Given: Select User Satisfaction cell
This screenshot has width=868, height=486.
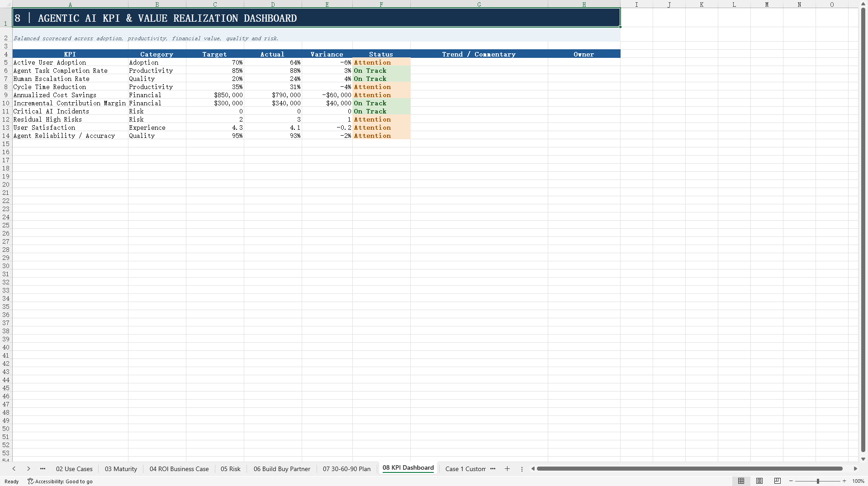Looking at the screenshot, I should 70,127.
